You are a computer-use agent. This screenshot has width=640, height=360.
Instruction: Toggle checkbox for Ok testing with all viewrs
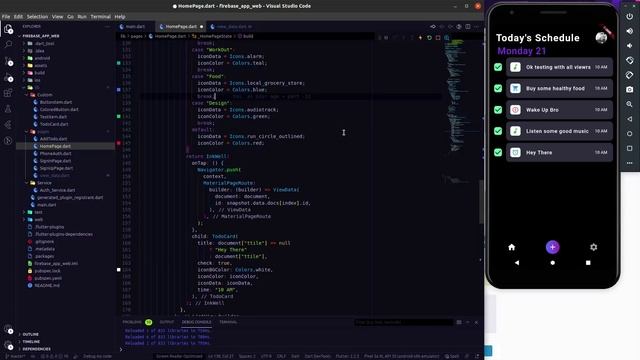coord(498,67)
